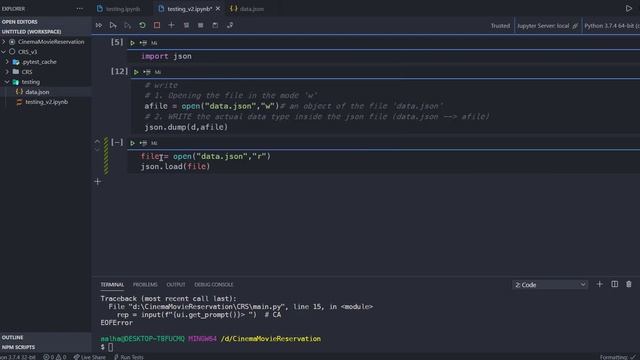The width and height of the screenshot is (640, 360).
Task: Interrupt kernel with the red stop icon
Action: point(157,25)
